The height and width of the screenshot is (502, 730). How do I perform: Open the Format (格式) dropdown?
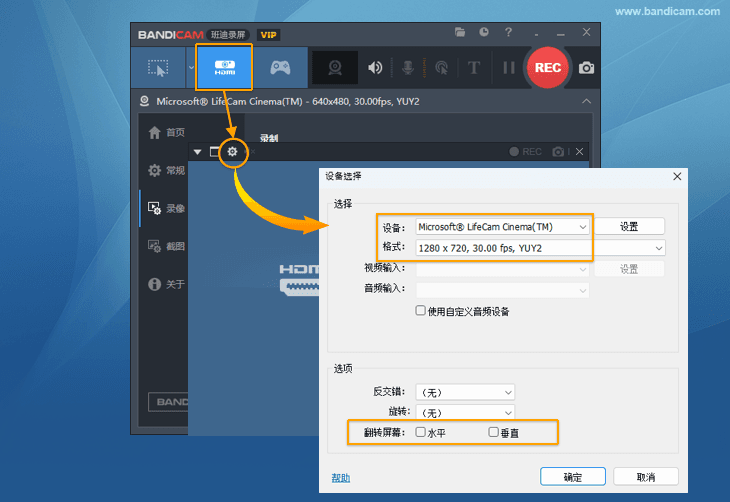point(540,248)
